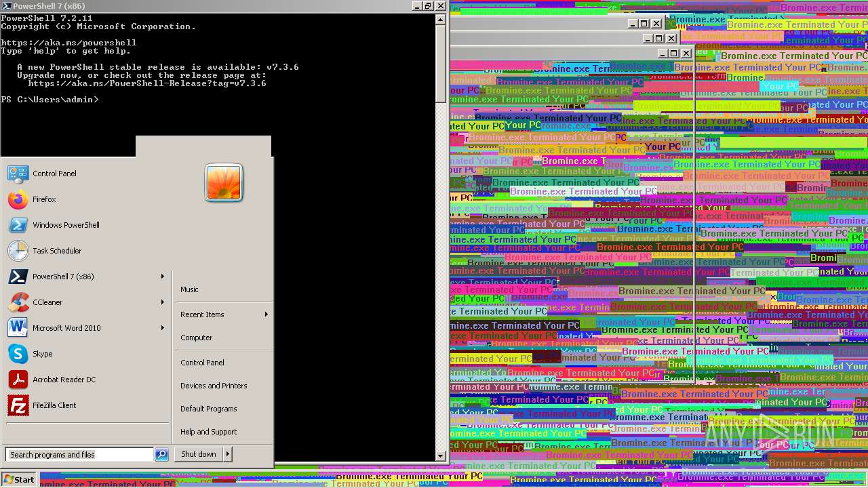
Task: Open Recent Items entry
Action: pos(202,314)
